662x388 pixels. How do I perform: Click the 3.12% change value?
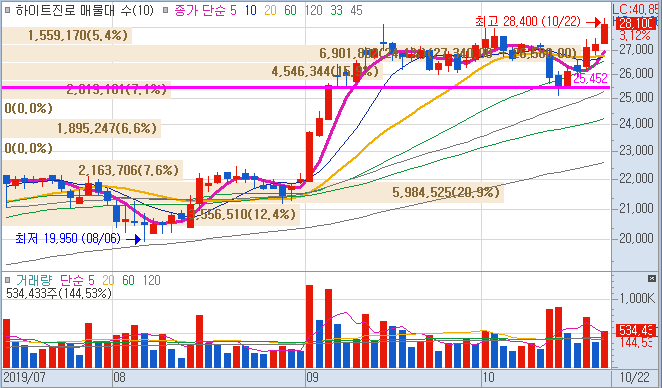(635, 35)
